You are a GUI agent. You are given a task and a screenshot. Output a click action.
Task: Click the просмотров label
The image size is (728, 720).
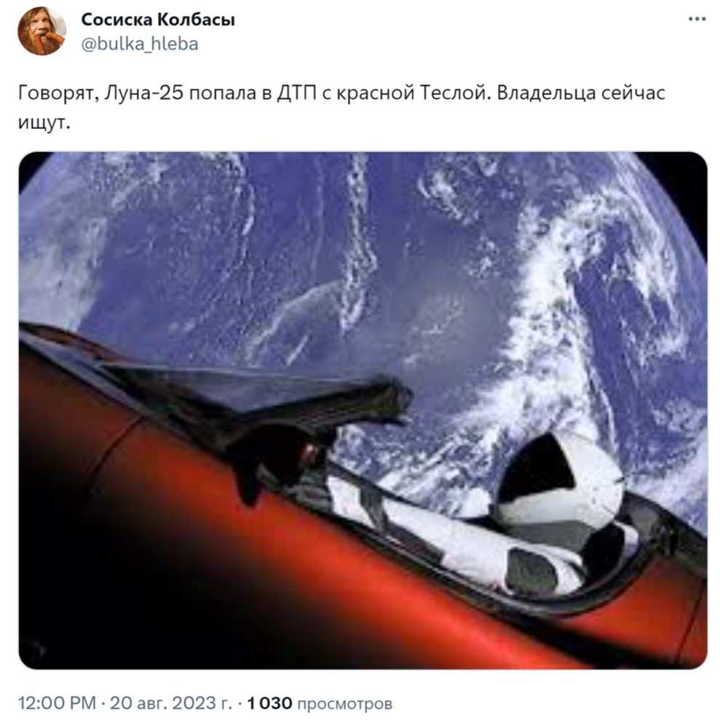click(344, 704)
